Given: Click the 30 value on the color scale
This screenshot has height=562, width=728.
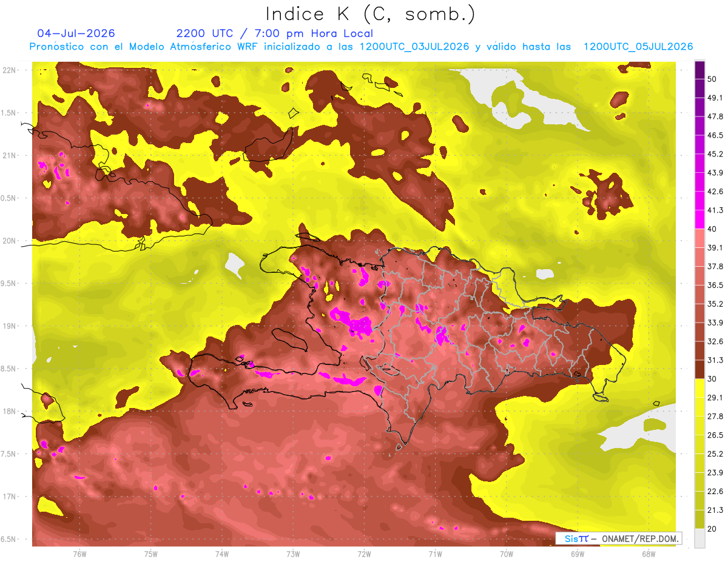Looking at the screenshot, I should click(x=713, y=379).
